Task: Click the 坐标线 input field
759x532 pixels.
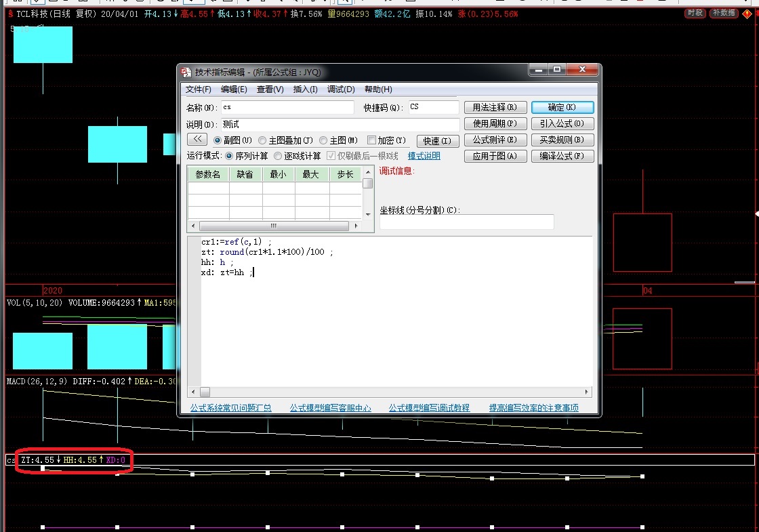Action: tap(466, 222)
